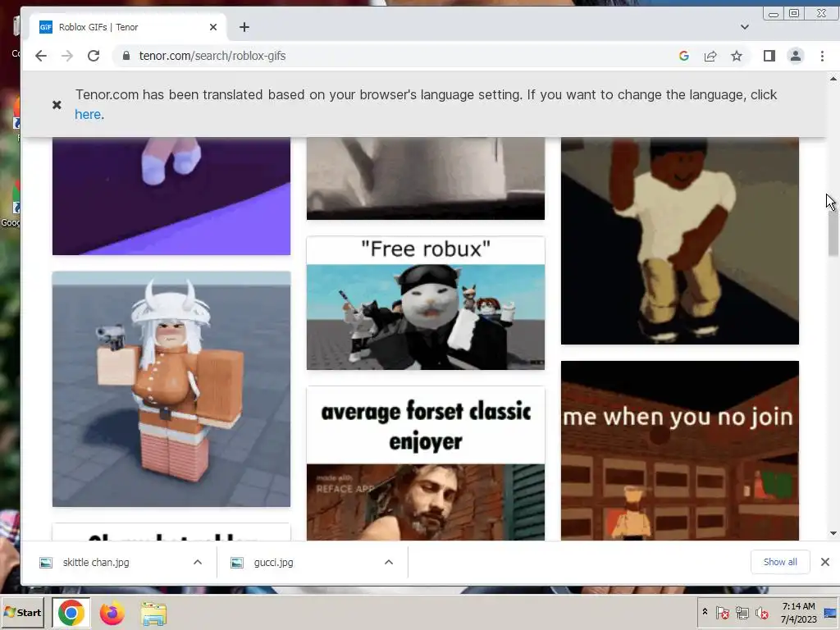Viewport: 840px width, 630px height.
Task: Open the Windows Start menu
Action: (x=22, y=612)
